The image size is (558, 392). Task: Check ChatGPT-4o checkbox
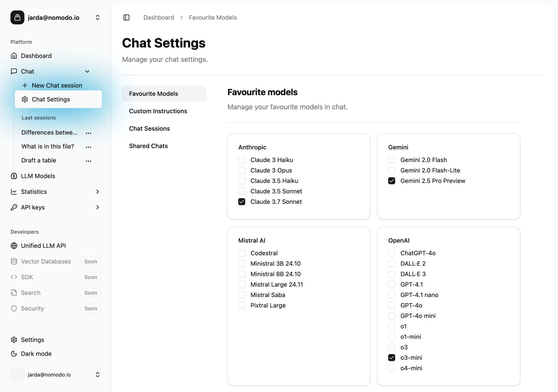click(392, 253)
